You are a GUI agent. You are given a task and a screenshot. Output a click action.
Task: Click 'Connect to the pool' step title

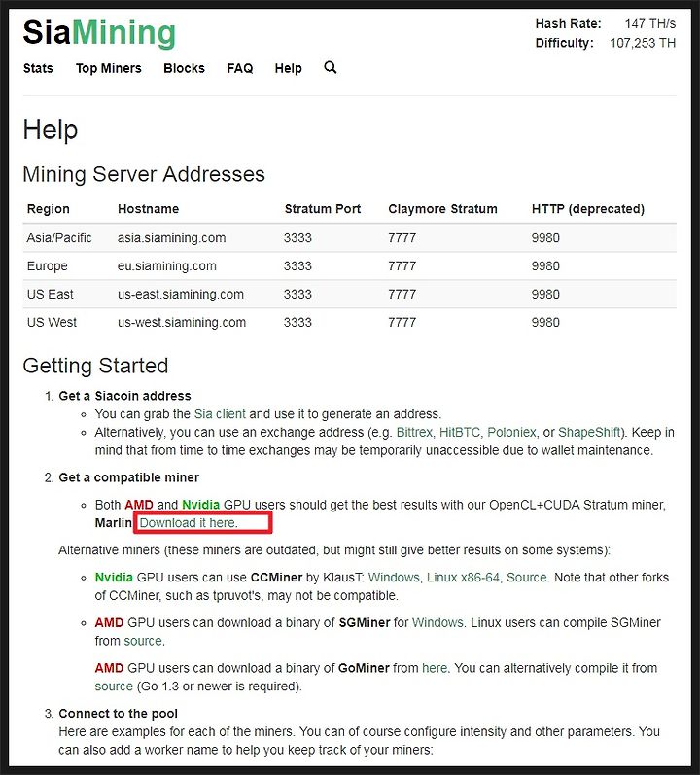tap(118, 714)
